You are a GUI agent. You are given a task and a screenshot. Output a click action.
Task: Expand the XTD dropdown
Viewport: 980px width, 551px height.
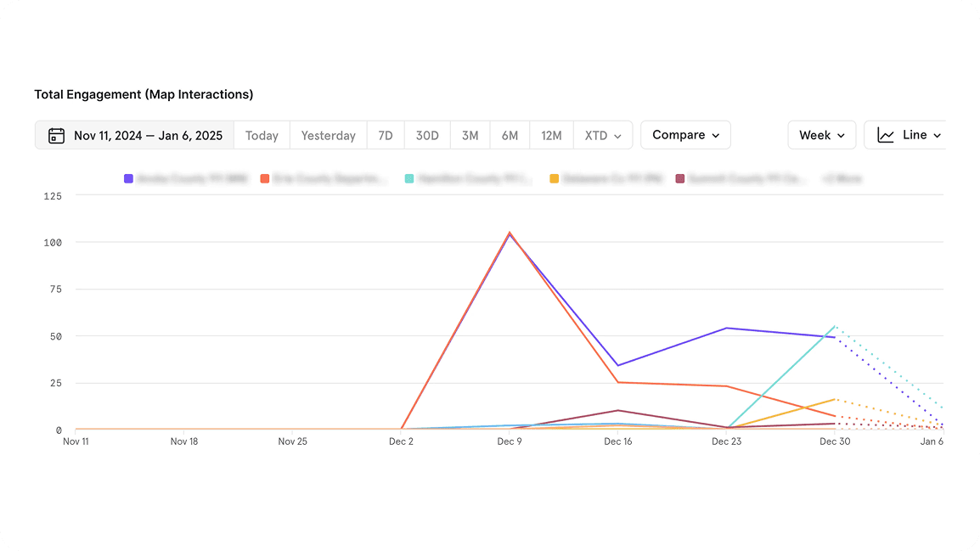tap(602, 136)
